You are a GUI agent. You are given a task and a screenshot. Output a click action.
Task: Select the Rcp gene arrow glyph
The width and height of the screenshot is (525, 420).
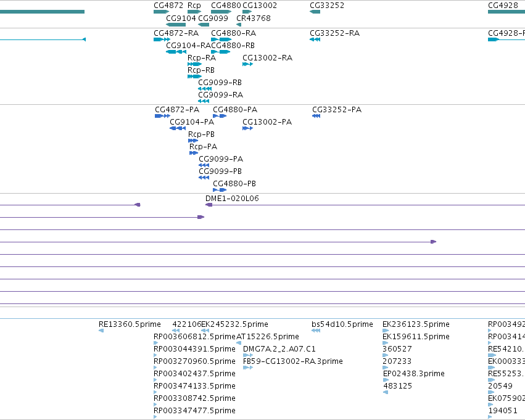(194, 12)
